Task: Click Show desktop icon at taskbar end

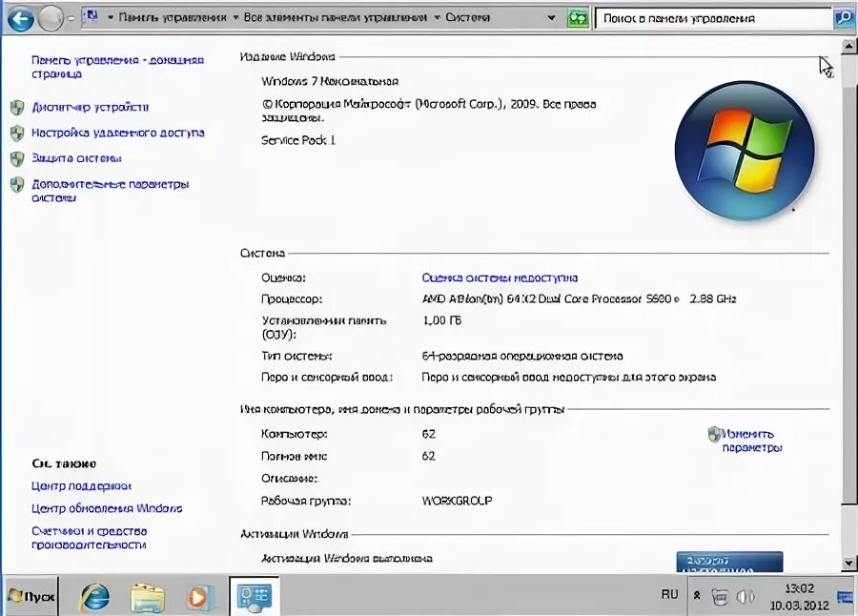Action: tap(846, 596)
